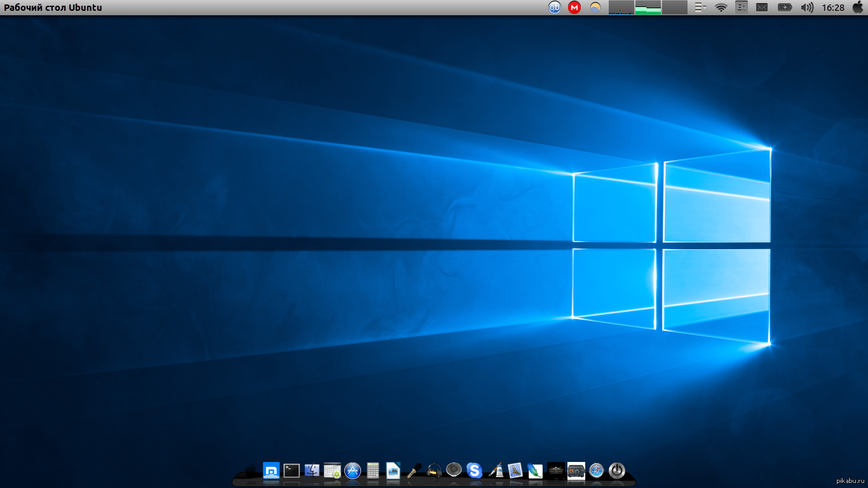Open the Maxthon browser in the dock
Image resolution: width=868 pixels, height=488 pixels.
pyautogui.click(x=271, y=470)
